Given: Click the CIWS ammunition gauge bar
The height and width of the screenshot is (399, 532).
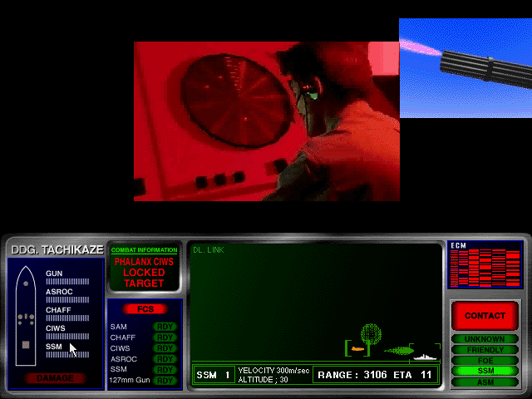Looking at the screenshot, I should click(x=67, y=336).
